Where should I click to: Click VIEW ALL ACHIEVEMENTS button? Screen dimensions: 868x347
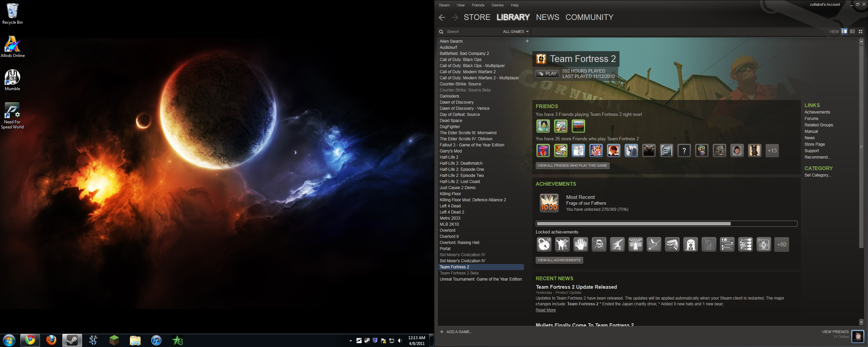559,260
